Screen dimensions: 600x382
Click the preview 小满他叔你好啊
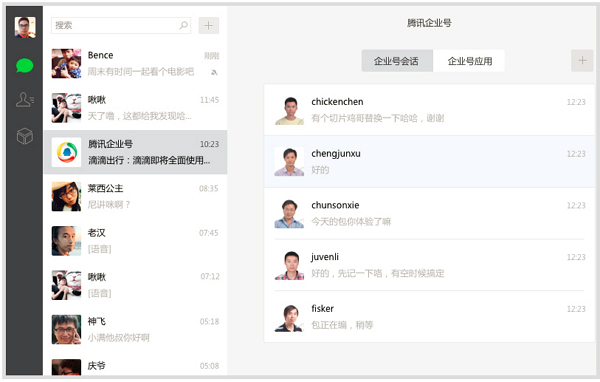pos(119,338)
